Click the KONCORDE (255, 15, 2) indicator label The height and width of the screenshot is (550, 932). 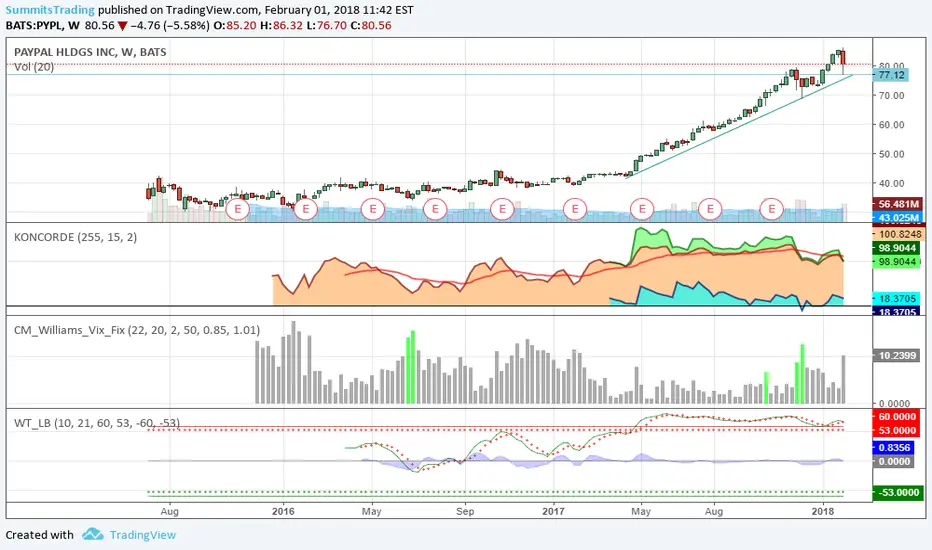[75, 237]
